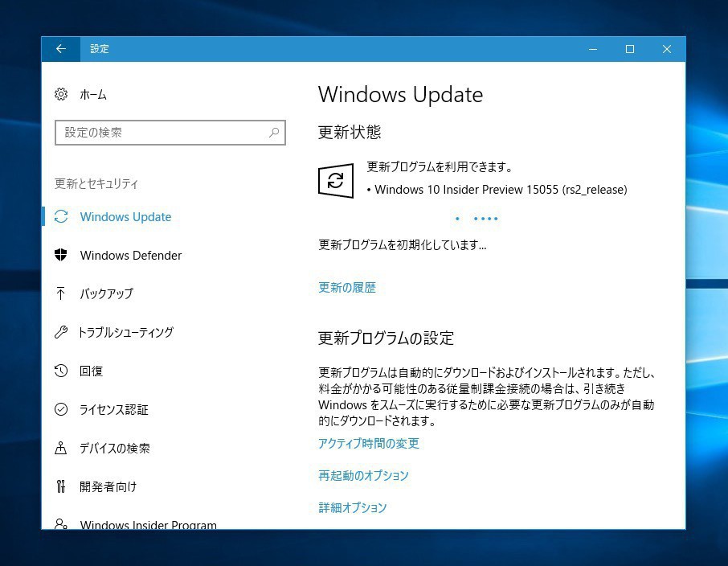The height and width of the screenshot is (566, 728).
Task: Open ホーム settings page
Action: pyautogui.click(x=93, y=95)
